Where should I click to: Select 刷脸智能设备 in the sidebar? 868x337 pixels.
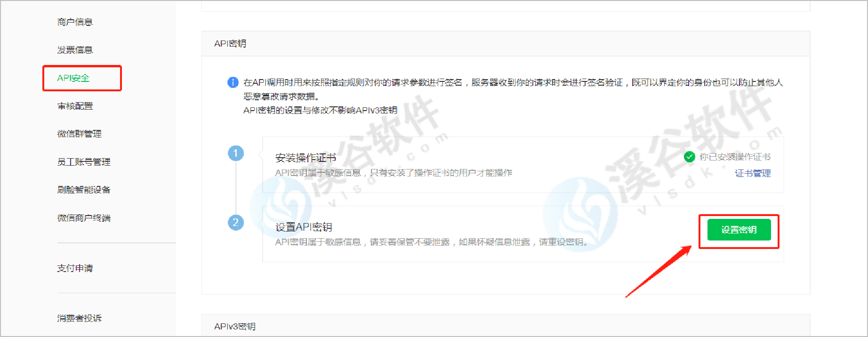pos(84,190)
